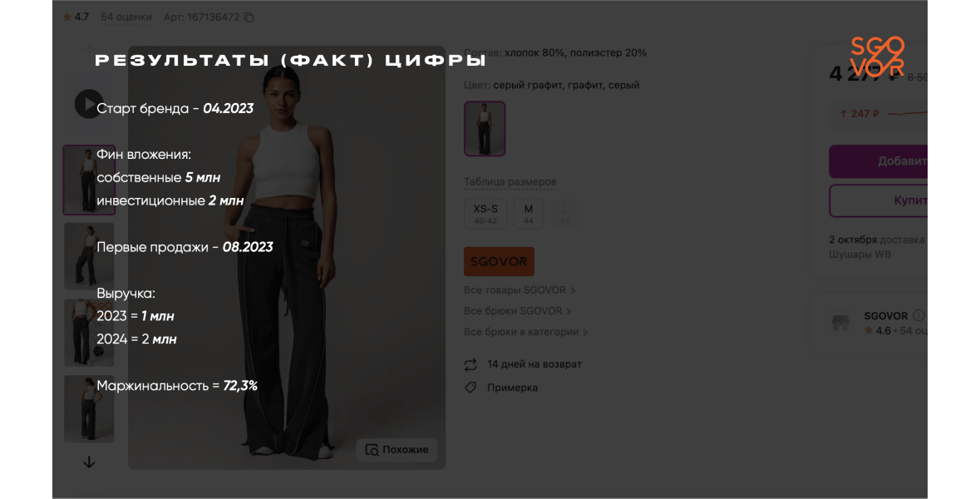980x499 pixels.
Task: Click the down arrow below thumbnails
Action: [x=89, y=462]
